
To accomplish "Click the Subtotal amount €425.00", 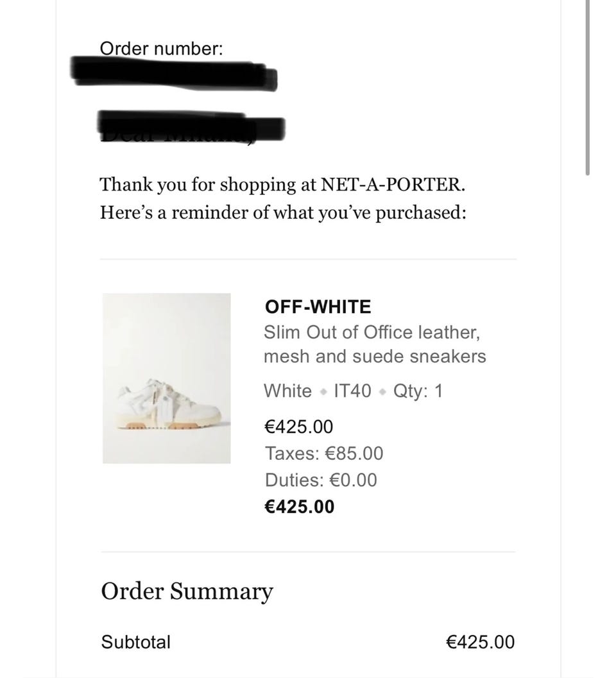I will [480, 641].
